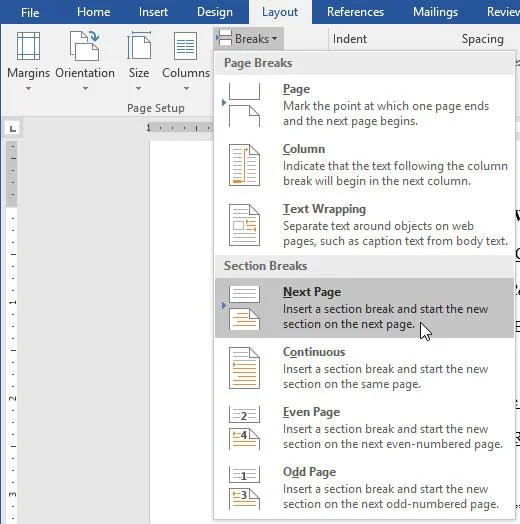
Task: Select the Odd Page section break icon
Action: (244, 488)
